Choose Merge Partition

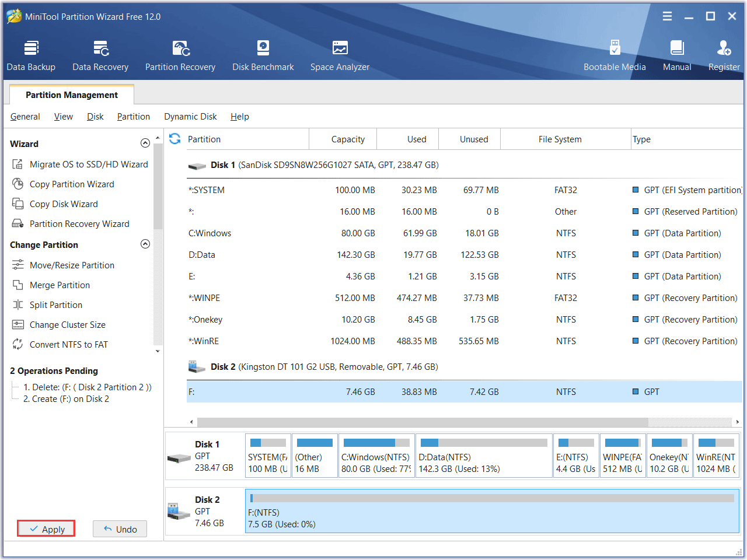[51, 285]
